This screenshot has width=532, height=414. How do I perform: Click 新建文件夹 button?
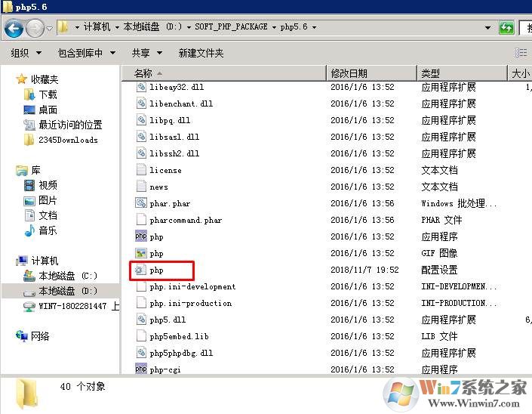click(201, 53)
